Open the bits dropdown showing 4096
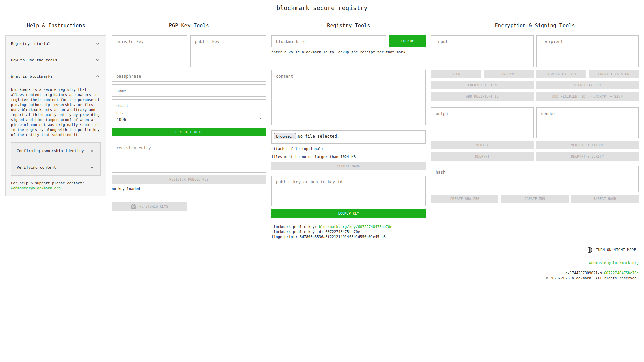 tap(189, 119)
